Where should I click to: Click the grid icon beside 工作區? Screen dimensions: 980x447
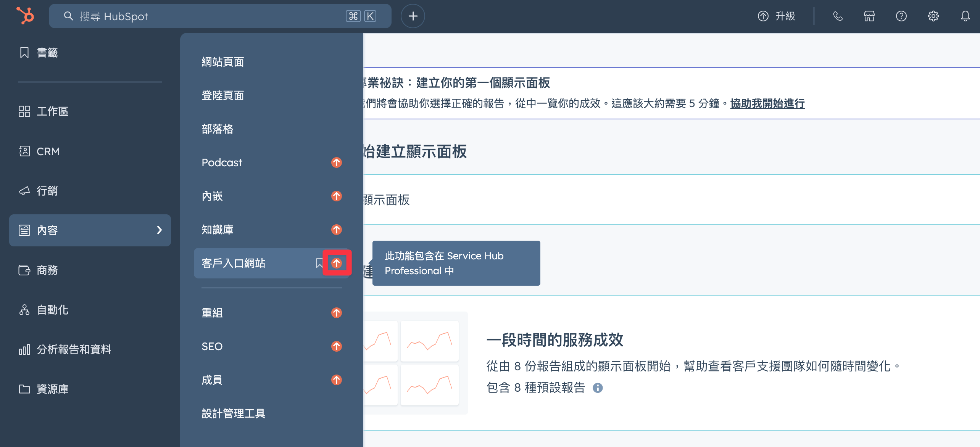[x=24, y=111]
